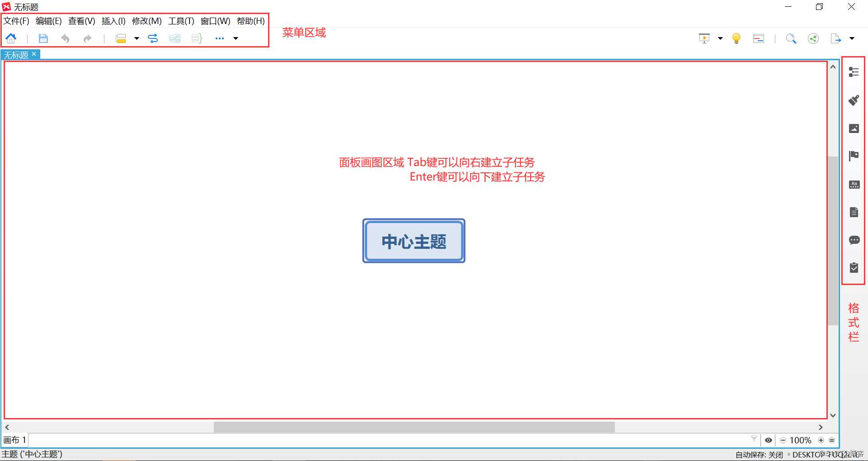
Task: Open the 插入(I) menu
Action: [x=113, y=21]
